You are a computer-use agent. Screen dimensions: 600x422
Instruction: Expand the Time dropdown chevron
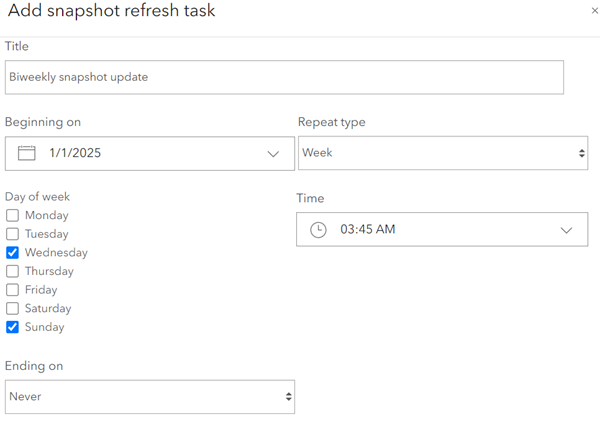(x=566, y=230)
